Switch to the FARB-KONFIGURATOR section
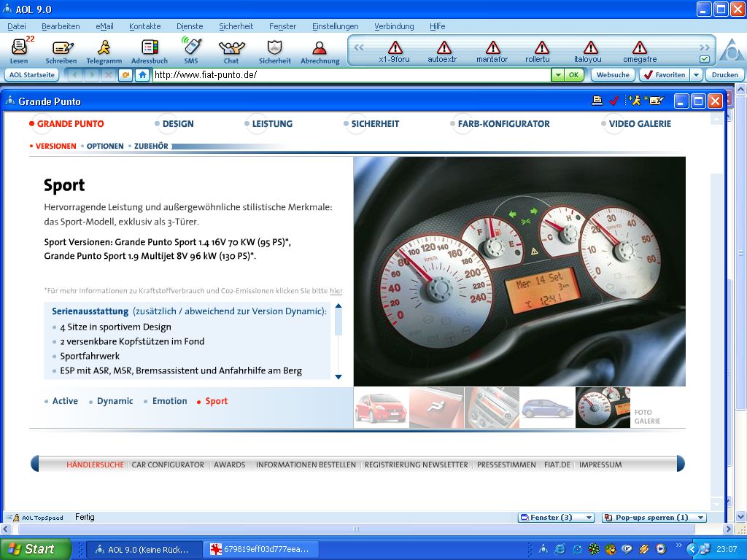Viewport: 747px width, 560px height. pyautogui.click(x=503, y=124)
